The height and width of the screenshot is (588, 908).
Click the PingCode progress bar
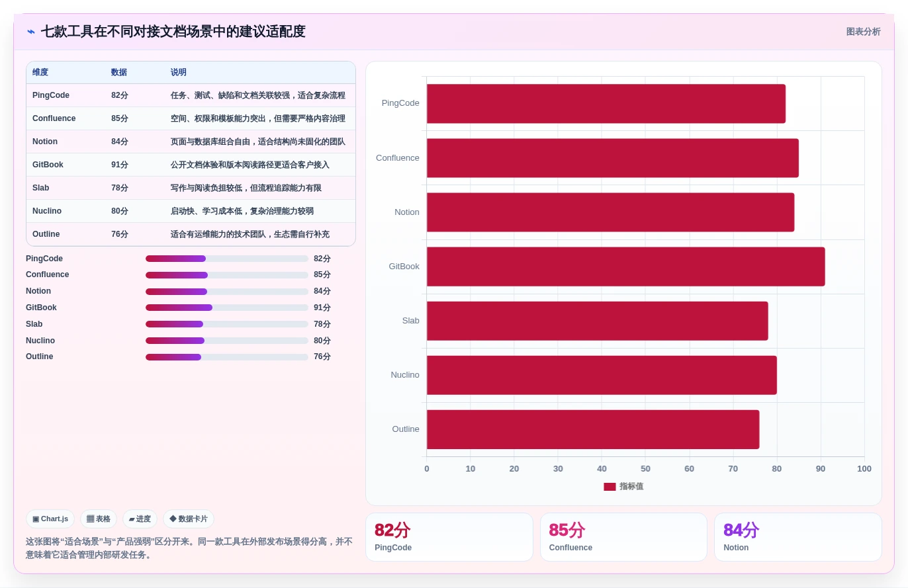(227, 259)
